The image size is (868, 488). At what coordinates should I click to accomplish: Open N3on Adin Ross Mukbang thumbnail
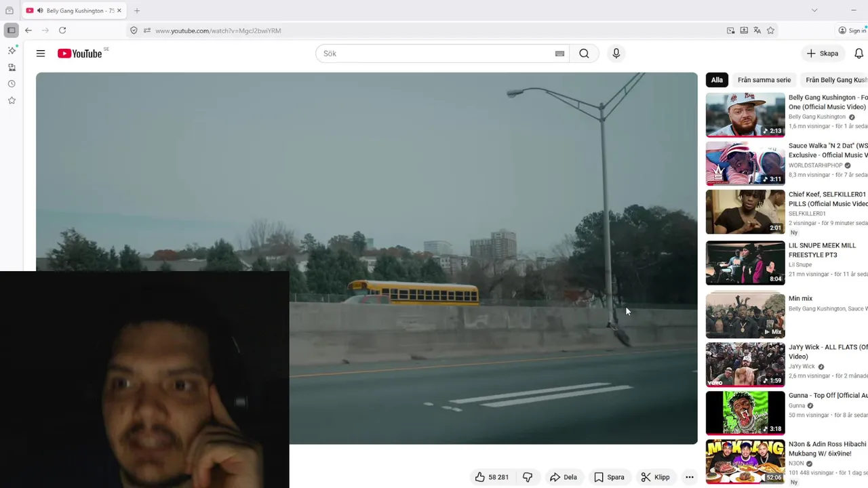[x=745, y=462]
